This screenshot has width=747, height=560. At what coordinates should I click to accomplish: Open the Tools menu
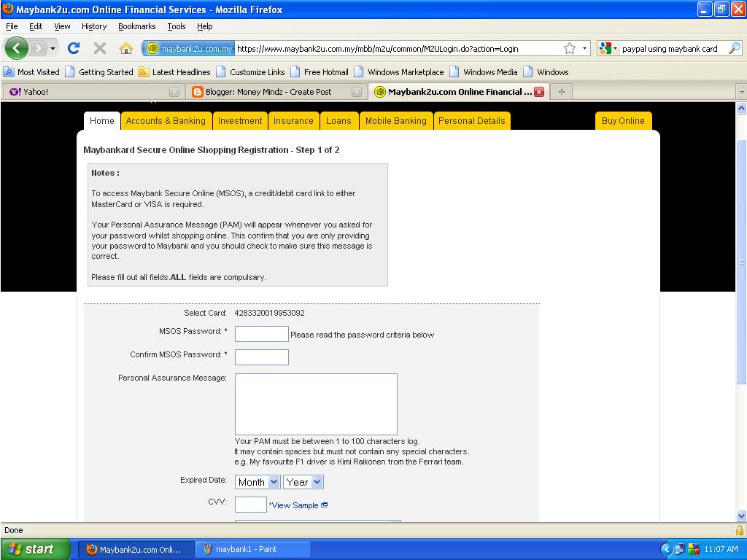click(x=177, y=26)
